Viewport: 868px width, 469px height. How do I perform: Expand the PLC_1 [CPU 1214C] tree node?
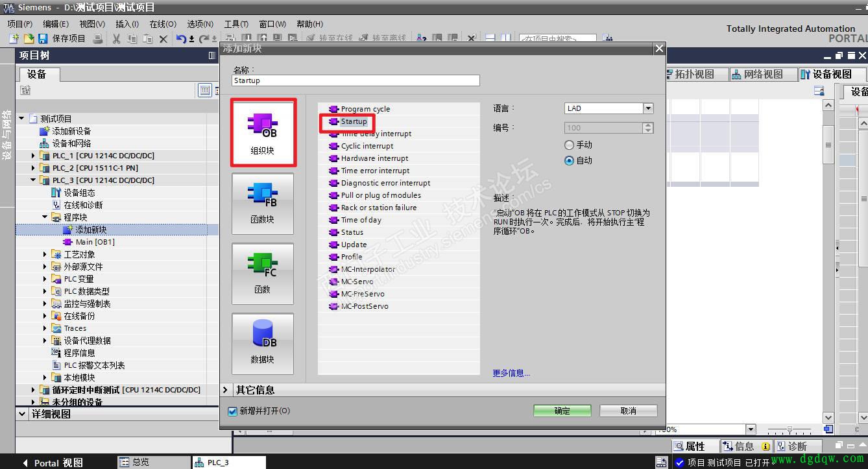pyautogui.click(x=32, y=155)
